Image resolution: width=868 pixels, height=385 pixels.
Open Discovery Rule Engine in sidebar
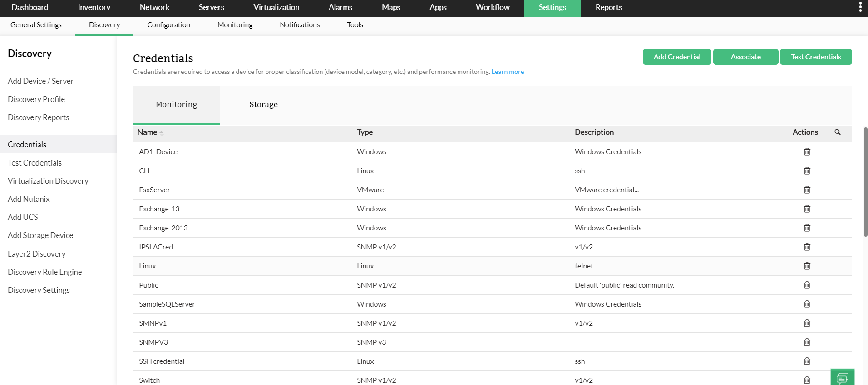coord(45,272)
